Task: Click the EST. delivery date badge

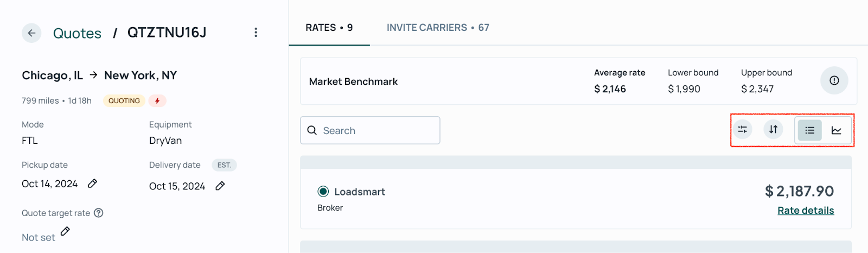Action: [224, 165]
